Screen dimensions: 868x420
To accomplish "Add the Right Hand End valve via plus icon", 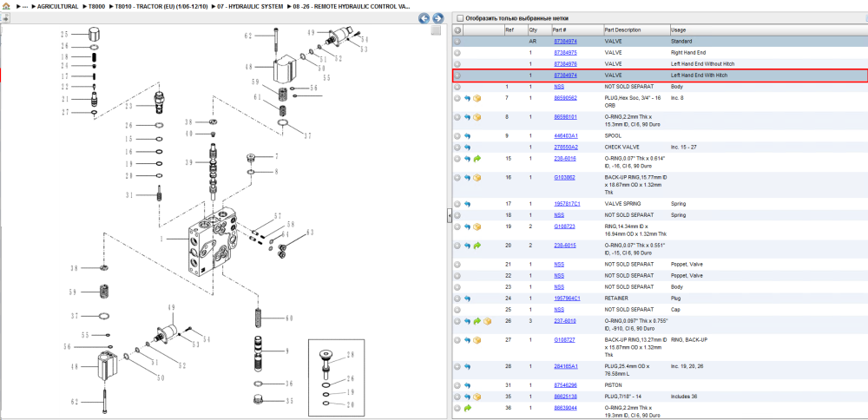I will (457, 53).
